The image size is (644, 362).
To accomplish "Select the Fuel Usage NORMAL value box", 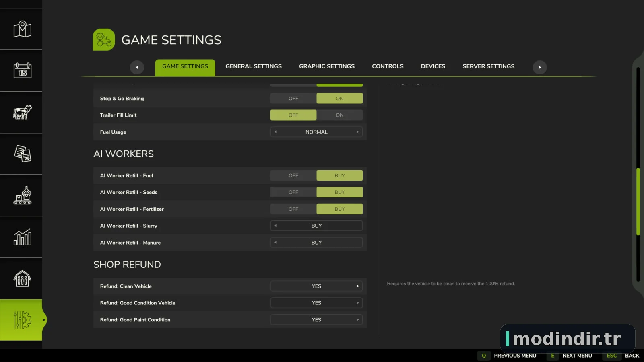I will pyautogui.click(x=316, y=132).
